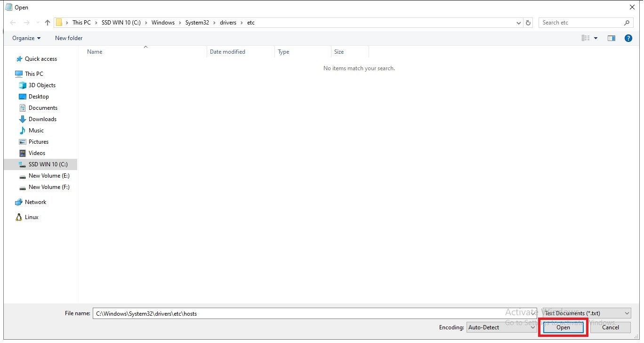Navigate to System32 via the breadcrumb
This screenshot has height=343, width=644.
[197, 22]
